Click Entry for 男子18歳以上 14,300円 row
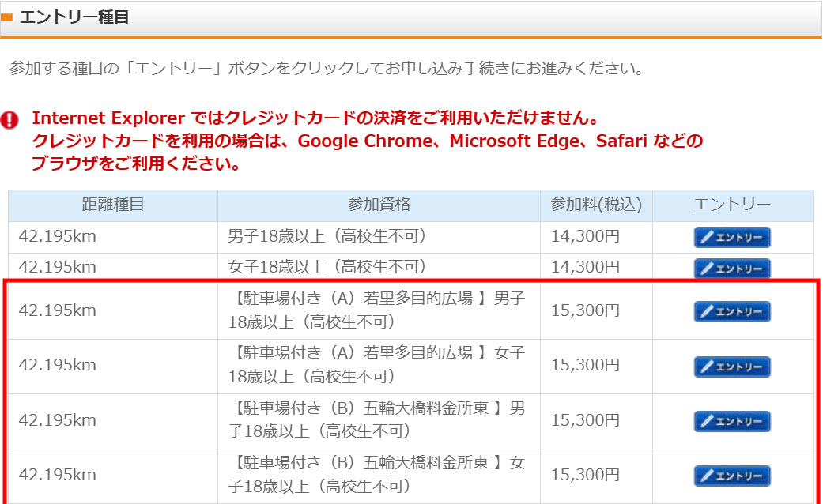 [x=732, y=237]
